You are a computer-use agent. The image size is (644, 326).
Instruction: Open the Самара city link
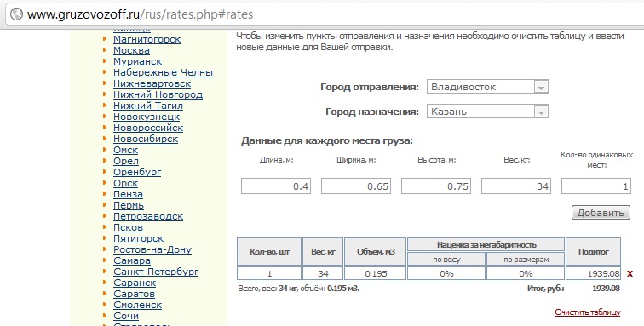[x=132, y=261]
